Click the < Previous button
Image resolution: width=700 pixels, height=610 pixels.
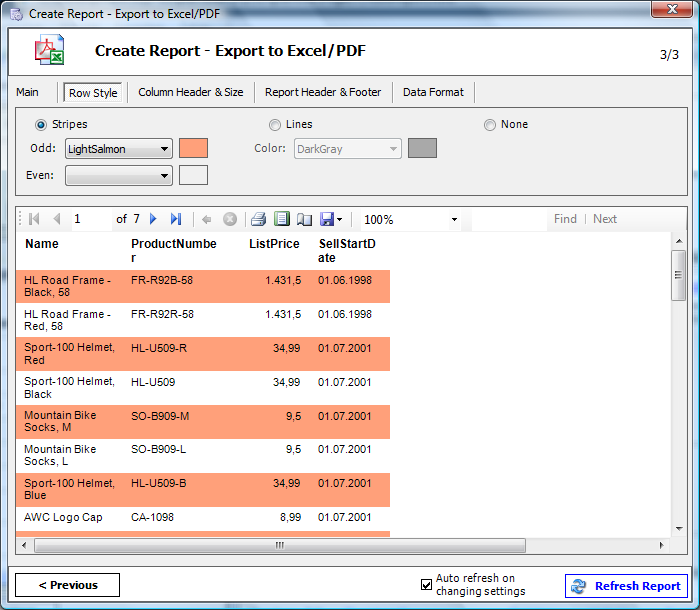[x=67, y=585]
